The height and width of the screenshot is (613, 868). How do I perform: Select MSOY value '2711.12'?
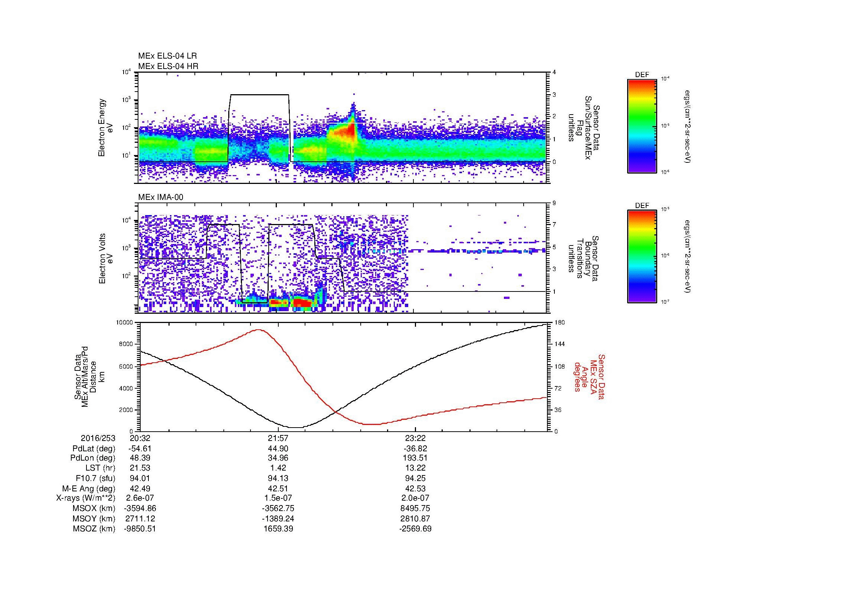point(140,518)
